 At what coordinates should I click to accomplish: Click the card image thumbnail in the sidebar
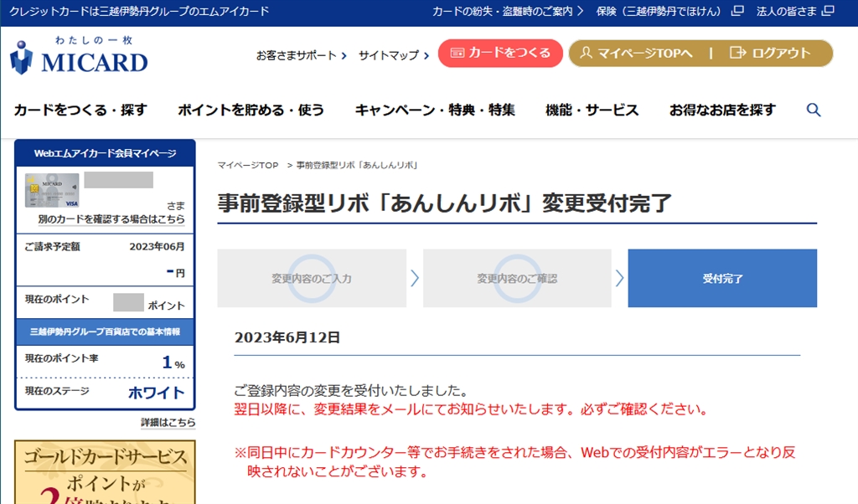[x=52, y=190]
